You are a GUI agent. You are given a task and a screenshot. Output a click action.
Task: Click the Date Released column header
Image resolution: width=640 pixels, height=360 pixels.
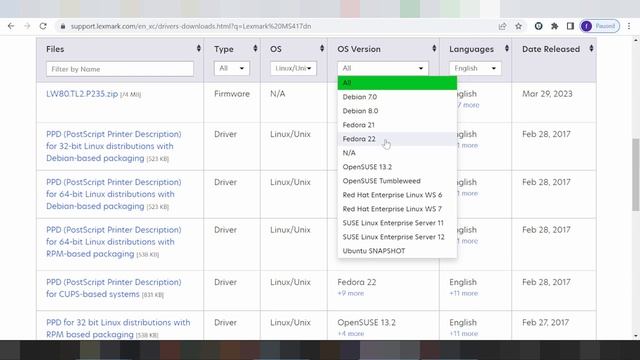point(551,49)
